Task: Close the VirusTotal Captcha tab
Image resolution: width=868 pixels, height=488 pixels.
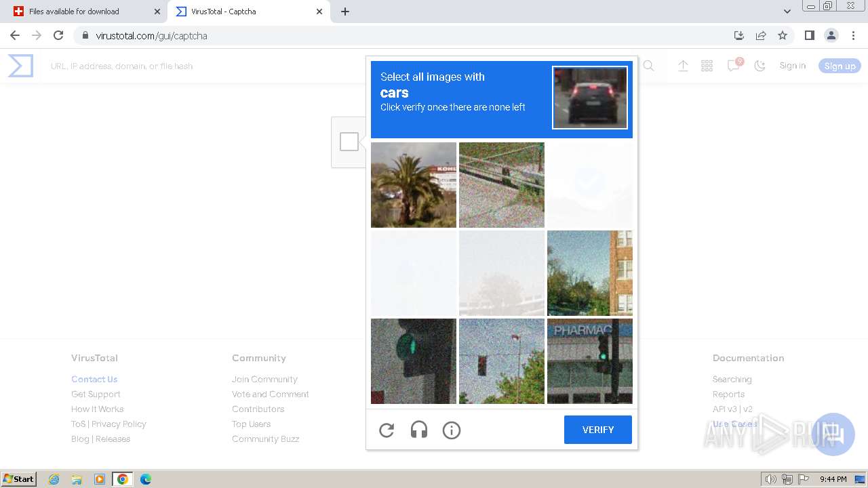Action: coord(320,12)
